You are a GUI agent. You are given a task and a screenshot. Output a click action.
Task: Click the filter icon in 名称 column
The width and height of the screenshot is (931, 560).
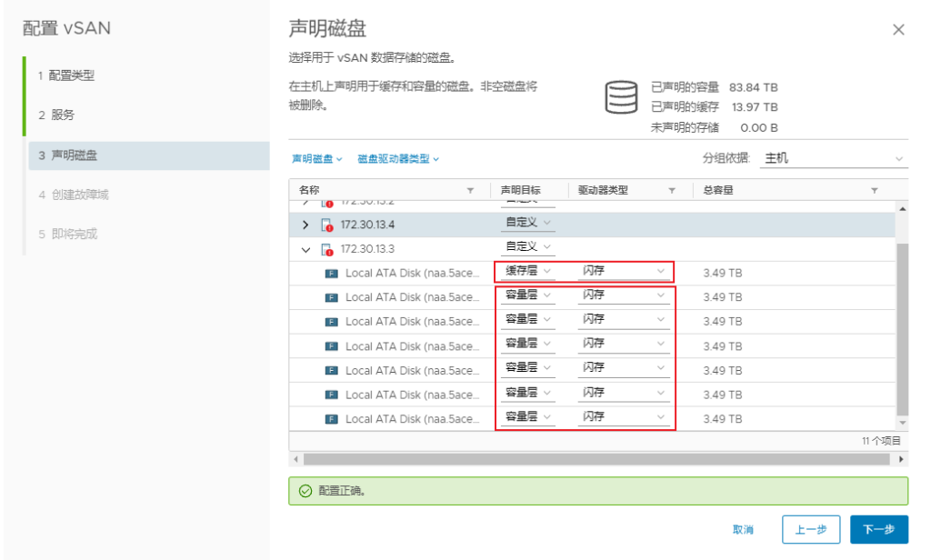[470, 191]
